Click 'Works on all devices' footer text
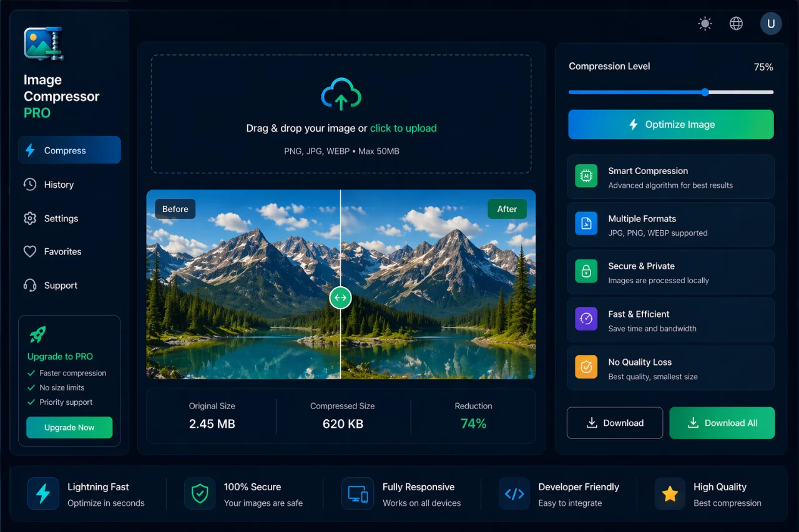The height and width of the screenshot is (532, 799). (422, 503)
